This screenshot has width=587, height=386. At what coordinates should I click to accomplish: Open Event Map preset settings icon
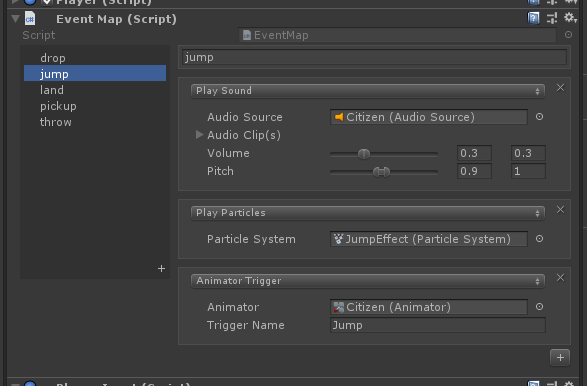pos(552,18)
